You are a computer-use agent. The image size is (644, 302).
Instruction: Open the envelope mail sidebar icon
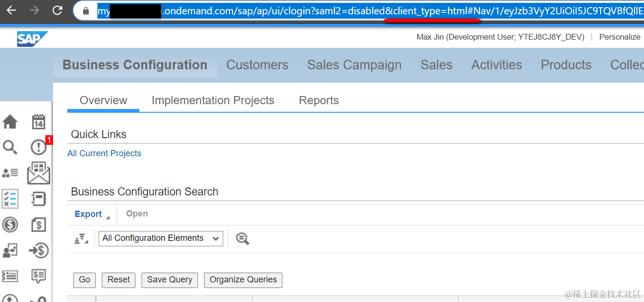point(39,173)
